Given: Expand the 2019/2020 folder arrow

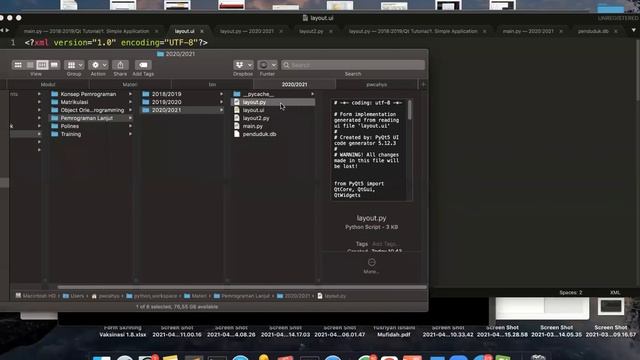Looking at the screenshot, I should [x=222, y=102].
